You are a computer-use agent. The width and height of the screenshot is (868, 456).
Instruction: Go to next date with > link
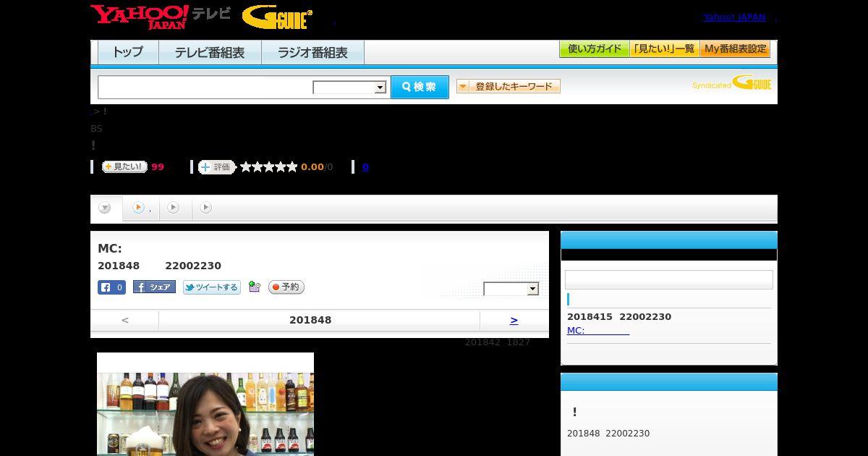point(514,320)
